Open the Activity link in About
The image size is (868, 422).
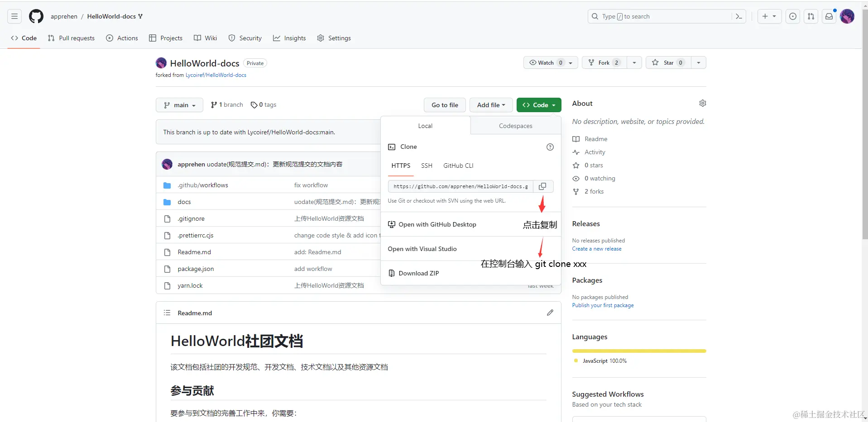point(589,152)
